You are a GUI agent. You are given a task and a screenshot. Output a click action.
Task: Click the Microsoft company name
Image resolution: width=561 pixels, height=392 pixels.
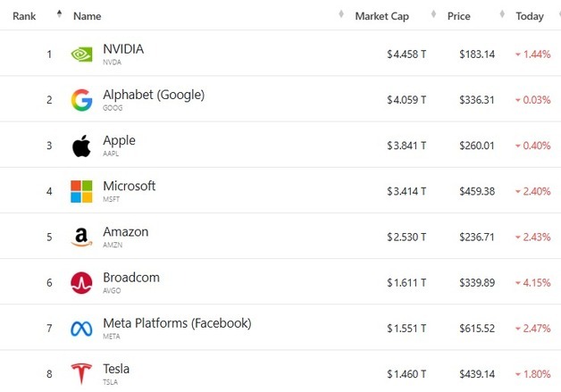tap(130, 186)
